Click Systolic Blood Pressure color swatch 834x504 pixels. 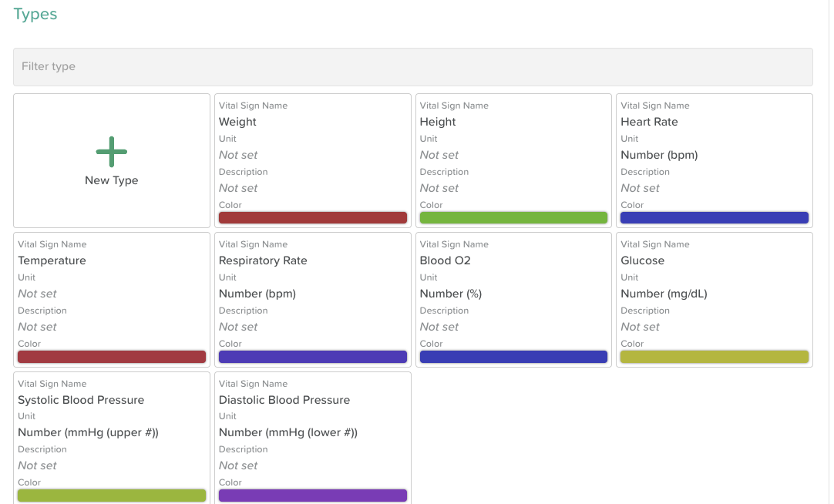click(112, 496)
